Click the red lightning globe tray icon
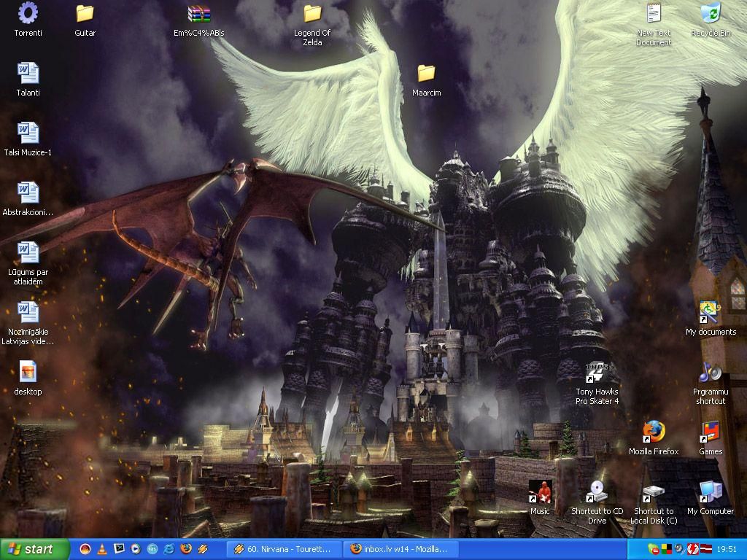This screenshot has width=747, height=560. coord(692,550)
